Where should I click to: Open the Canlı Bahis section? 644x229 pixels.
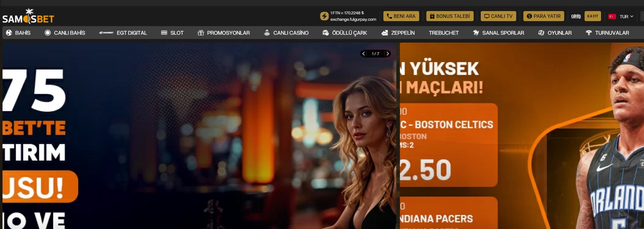pyautogui.click(x=65, y=33)
